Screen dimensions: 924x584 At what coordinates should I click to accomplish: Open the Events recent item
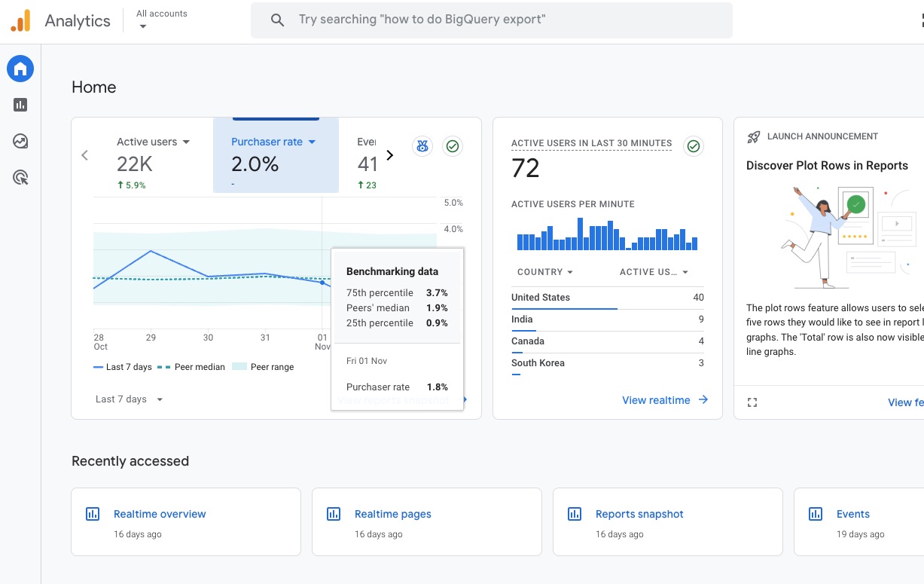pos(858,521)
